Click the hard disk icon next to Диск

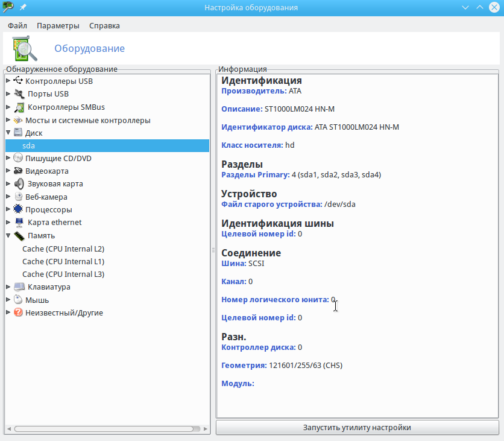tap(18, 133)
